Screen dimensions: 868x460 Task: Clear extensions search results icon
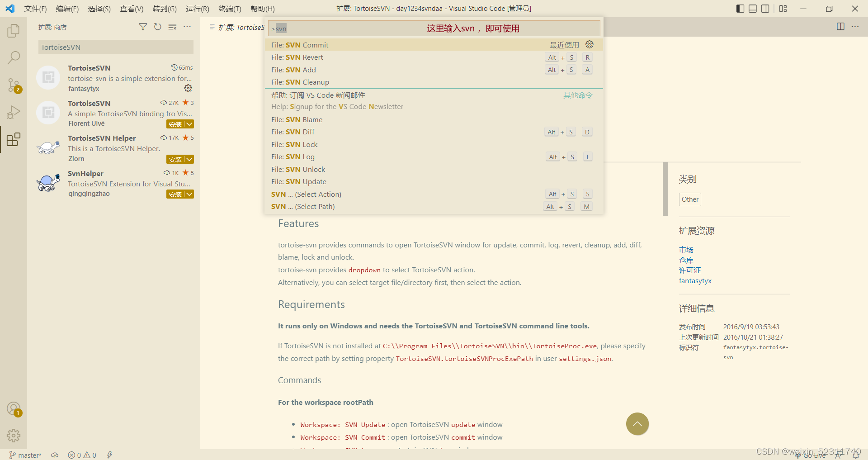(172, 27)
